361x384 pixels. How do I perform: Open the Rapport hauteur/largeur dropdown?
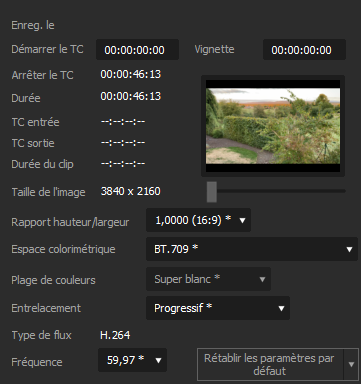point(198,220)
